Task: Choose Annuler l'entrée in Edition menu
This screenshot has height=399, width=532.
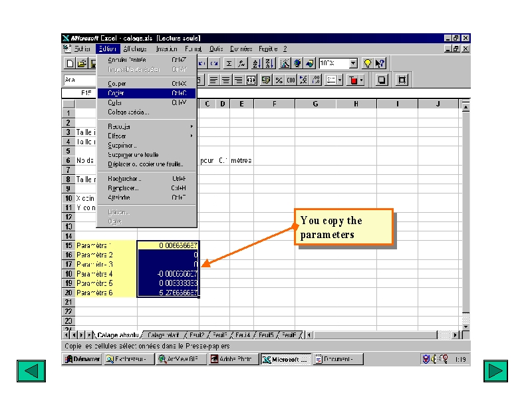Action: click(x=147, y=60)
